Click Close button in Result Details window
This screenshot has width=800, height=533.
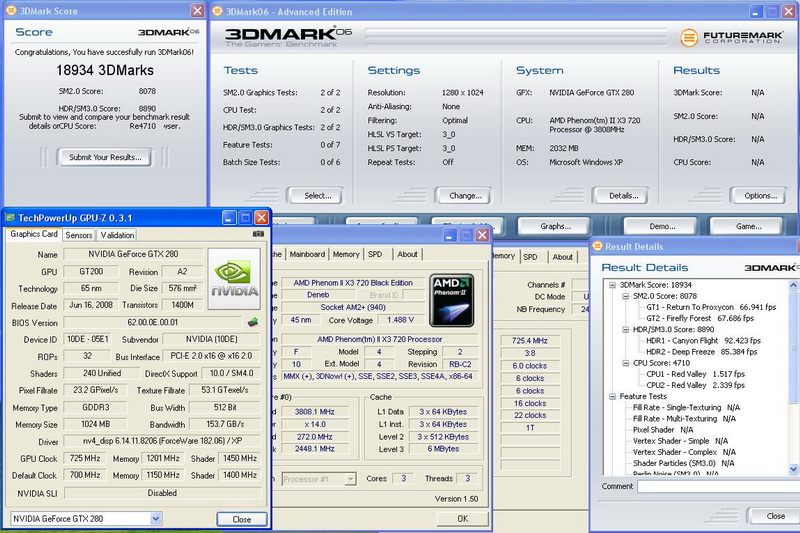tap(775, 516)
